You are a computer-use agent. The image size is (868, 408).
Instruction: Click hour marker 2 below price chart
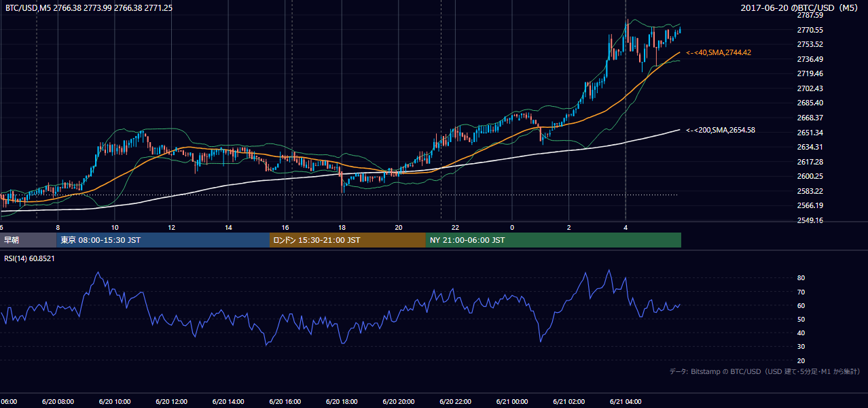point(568,228)
